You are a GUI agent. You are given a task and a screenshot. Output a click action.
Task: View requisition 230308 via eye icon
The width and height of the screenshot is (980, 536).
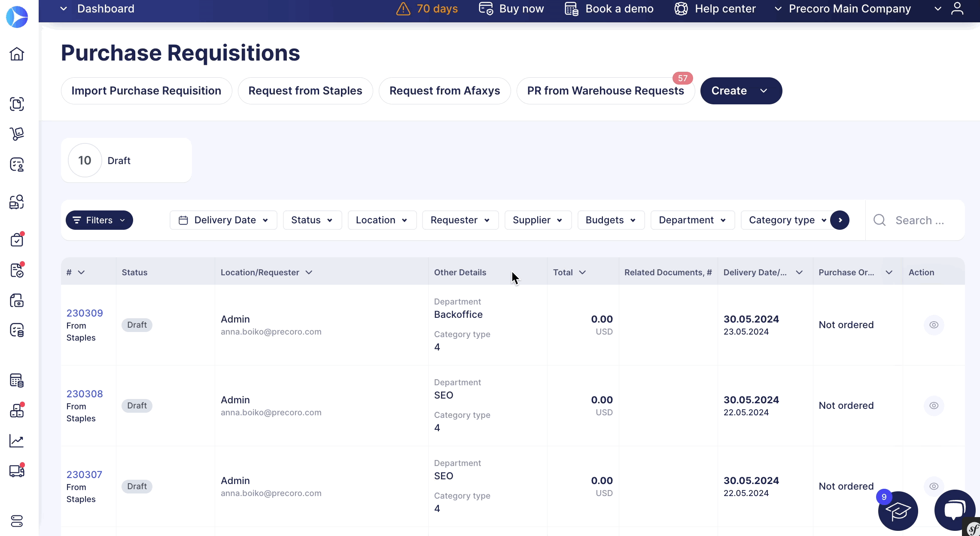coord(934,405)
